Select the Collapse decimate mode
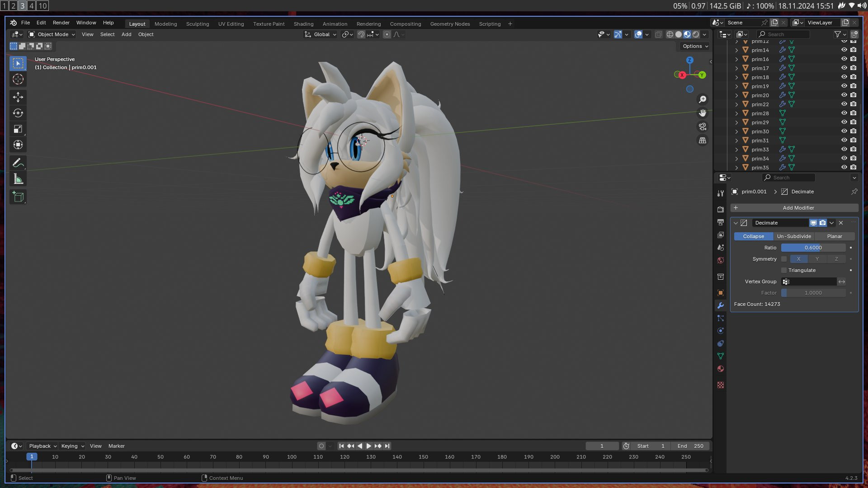Viewport: 868px width, 488px height. coord(753,236)
